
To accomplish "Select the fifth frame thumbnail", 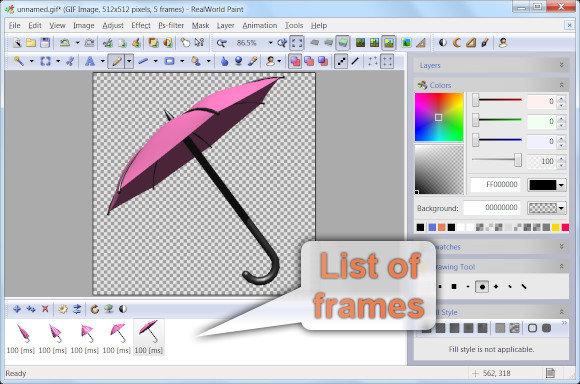I will (x=149, y=337).
